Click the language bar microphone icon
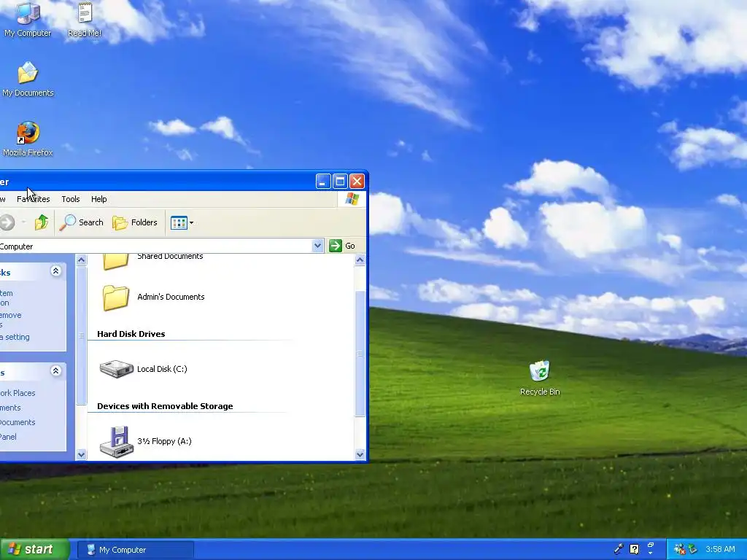The width and height of the screenshot is (747, 560). pos(619,549)
